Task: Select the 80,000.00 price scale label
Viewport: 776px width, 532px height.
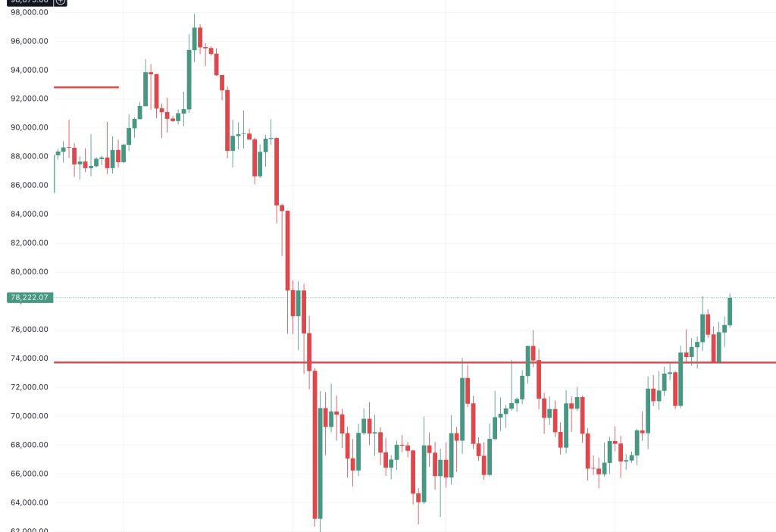Action: 30,271
